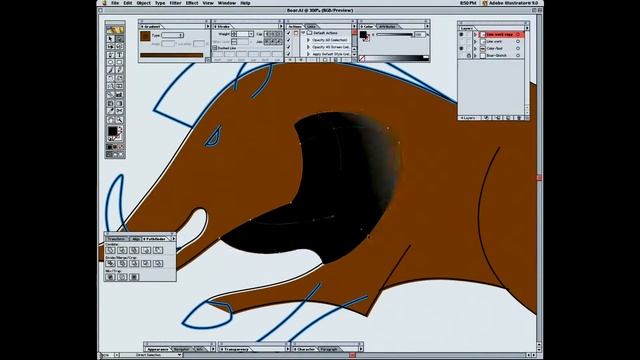
Task: Click the black fill box in the toolbox
Action: point(112,131)
